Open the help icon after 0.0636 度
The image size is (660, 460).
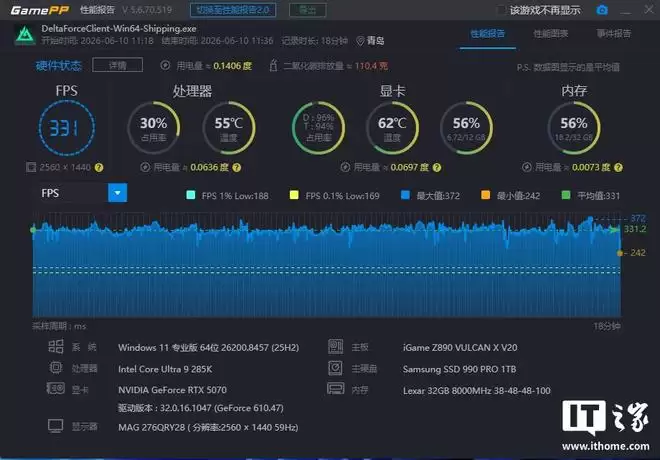[x=237, y=167]
